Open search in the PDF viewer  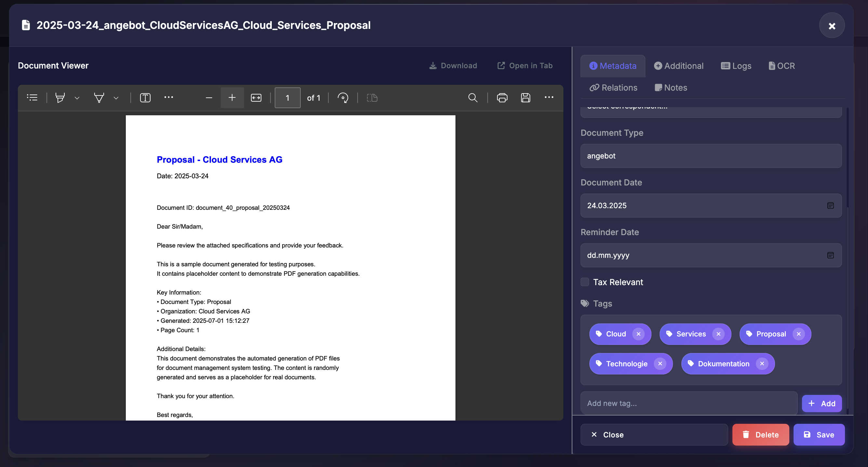(x=473, y=98)
